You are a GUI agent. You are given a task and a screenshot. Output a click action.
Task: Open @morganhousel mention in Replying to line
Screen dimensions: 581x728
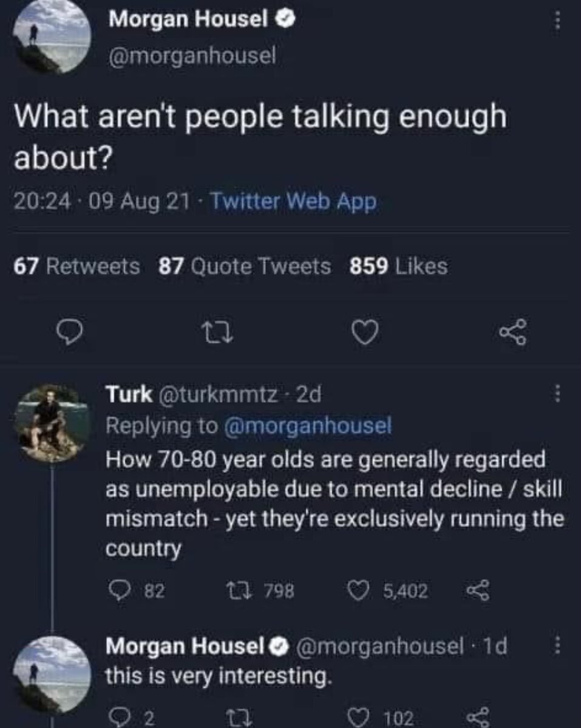tap(308, 426)
